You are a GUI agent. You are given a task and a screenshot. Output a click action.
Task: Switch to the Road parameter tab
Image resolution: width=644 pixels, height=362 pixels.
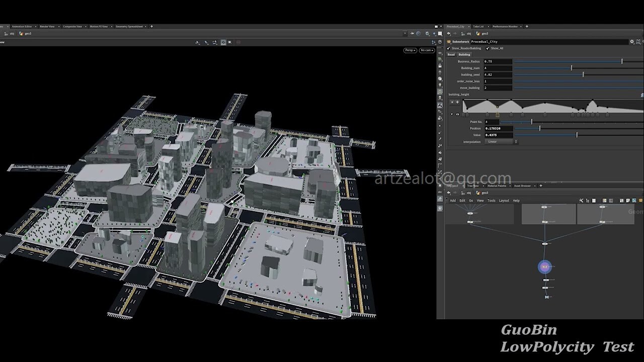pos(451,54)
